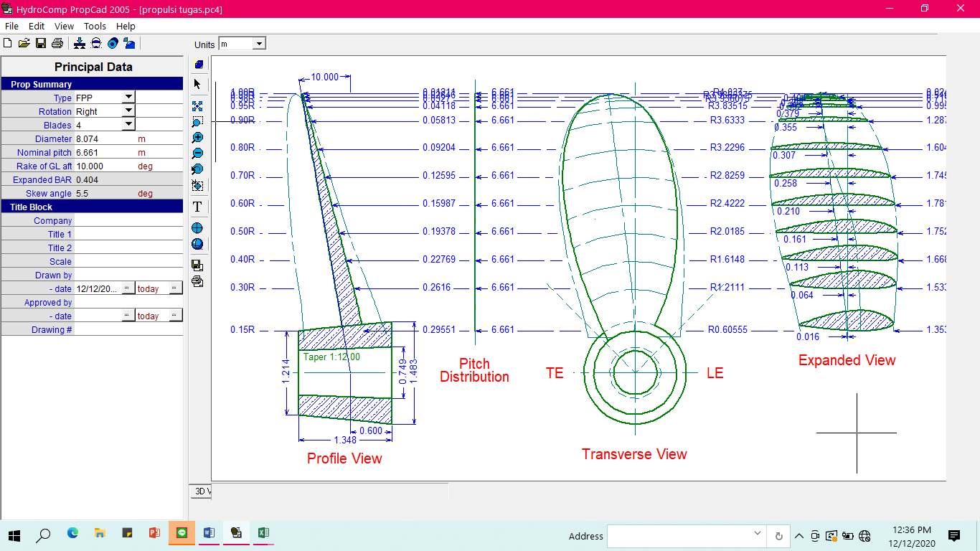Click the Drawing # field
The height and width of the screenshot is (551, 980).
click(128, 329)
